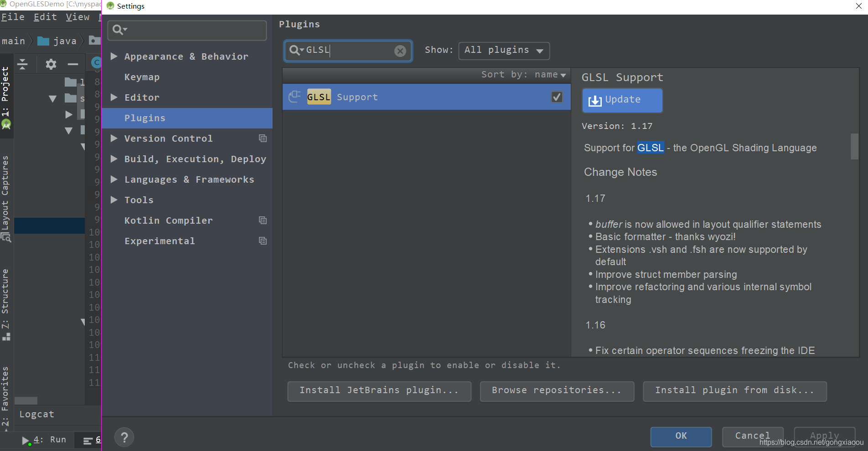Image resolution: width=868 pixels, height=451 pixels.
Task: Click the Update button for GLSL Support
Action: pos(622,100)
